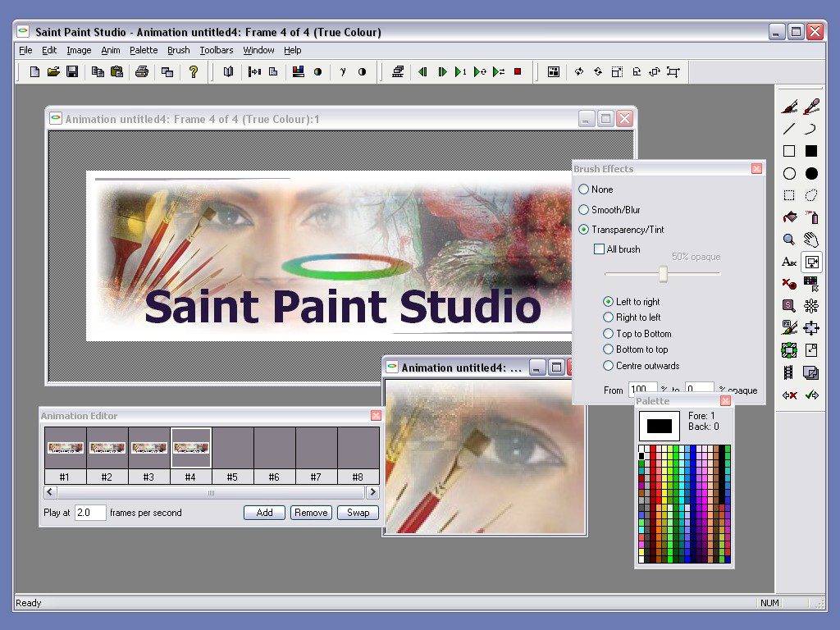Open Help via the question mark toolbar icon
Viewport: 840px width, 630px height.
pos(194,71)
